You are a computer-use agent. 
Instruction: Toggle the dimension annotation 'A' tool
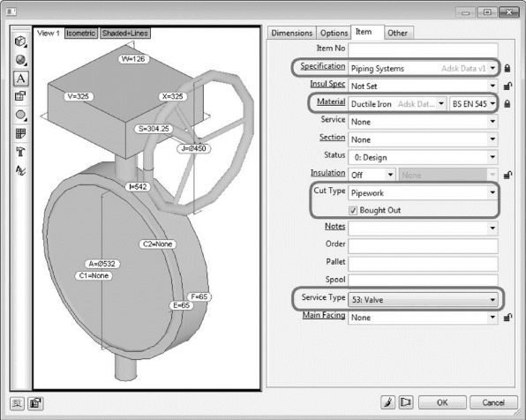click(x=20, y=79)
